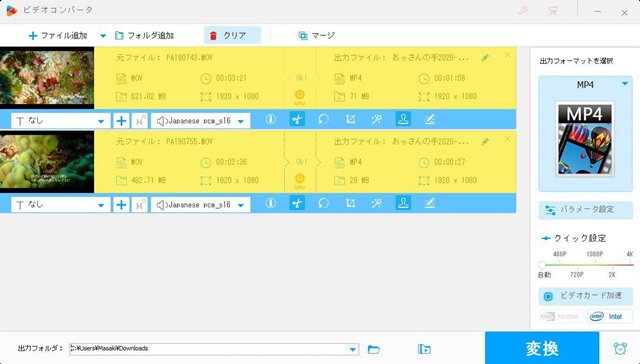Click the key registration icon in title bar
This screenshot has height=364, width=640.
tap(523, 10)
